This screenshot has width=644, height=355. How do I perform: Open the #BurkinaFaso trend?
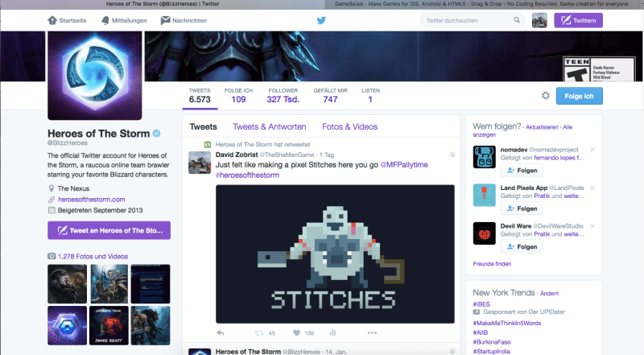(492, 342)
